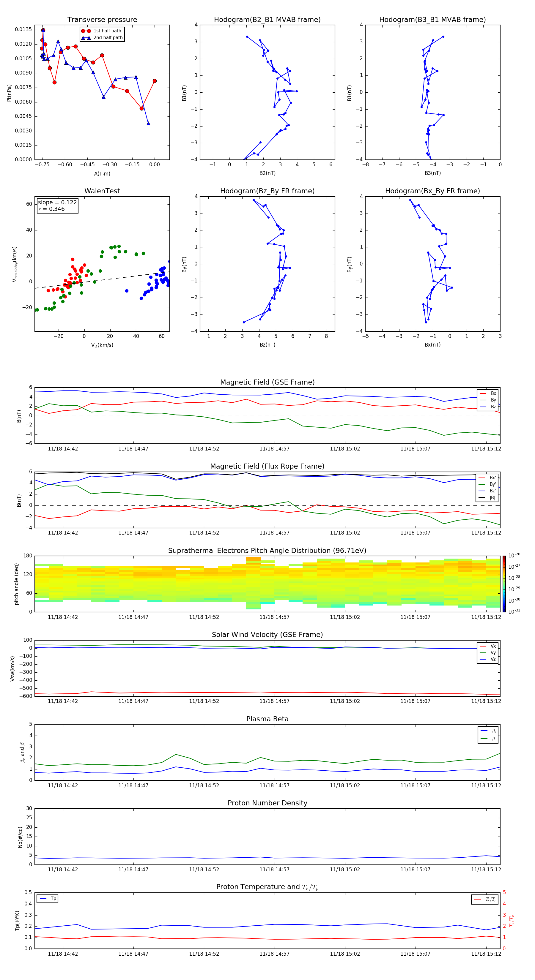Click the Np(#/cc) axis label

click(x=20, y=837)
